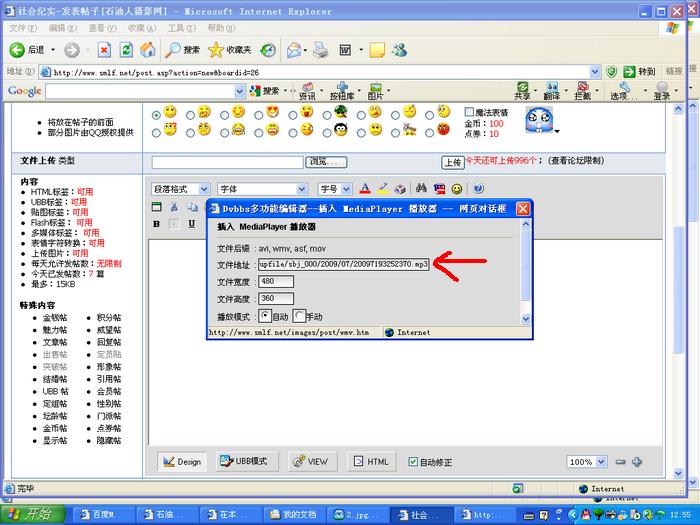Screen dimensions: 700x525
Task: Select the red angry emoticon radio
Action: pyautogui.click(x=429, y=133)
